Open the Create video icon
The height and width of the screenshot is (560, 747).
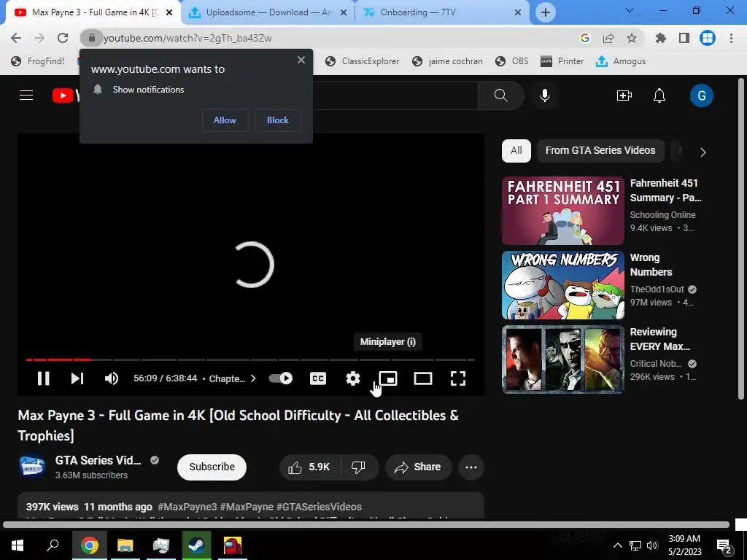(624, 96)
